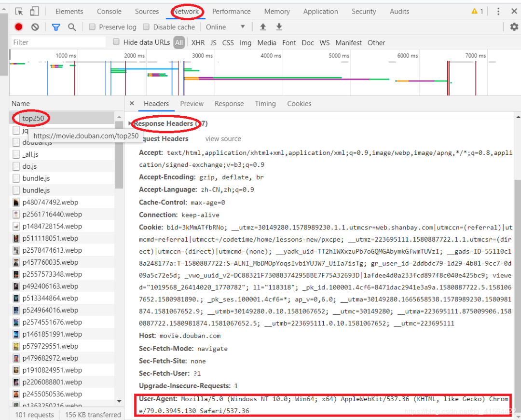Select the p457760035.webp image request
This screenshot has width=521, height=420.
point(62,262)
